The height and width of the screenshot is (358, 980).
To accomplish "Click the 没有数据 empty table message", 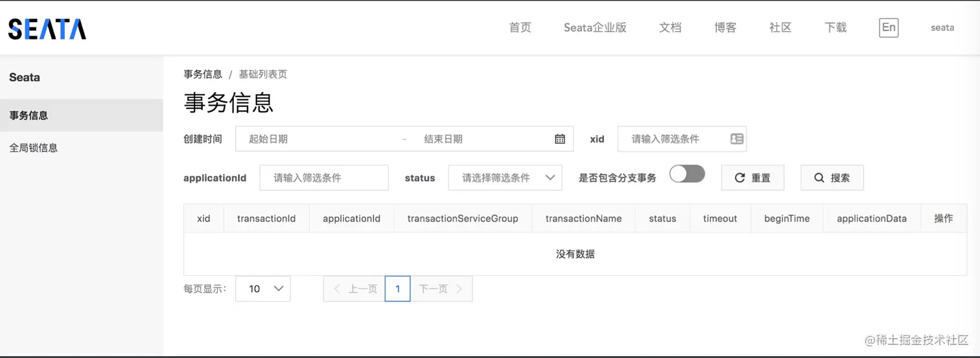I will point(576,254).
